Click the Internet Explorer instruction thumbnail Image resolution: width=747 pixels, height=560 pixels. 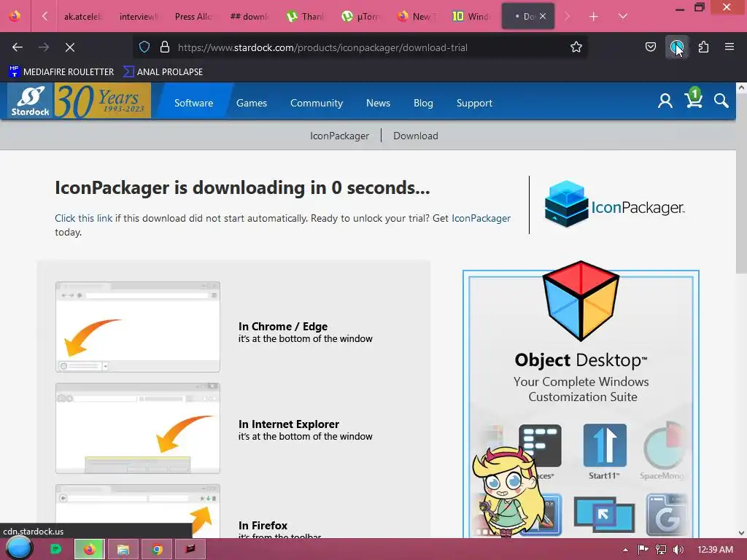pyautogui.click(x=138, y=428)
